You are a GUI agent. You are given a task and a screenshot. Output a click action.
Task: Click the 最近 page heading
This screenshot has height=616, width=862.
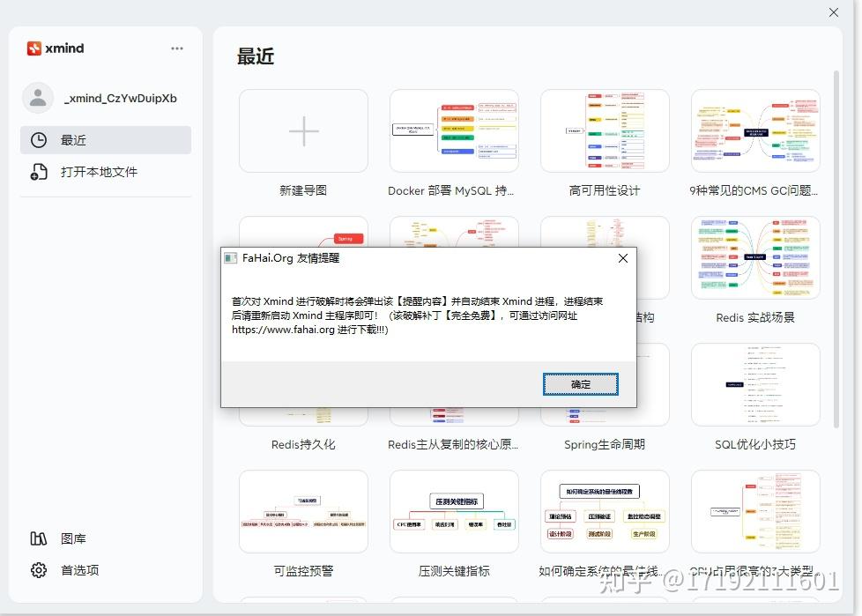pos(256,56)
